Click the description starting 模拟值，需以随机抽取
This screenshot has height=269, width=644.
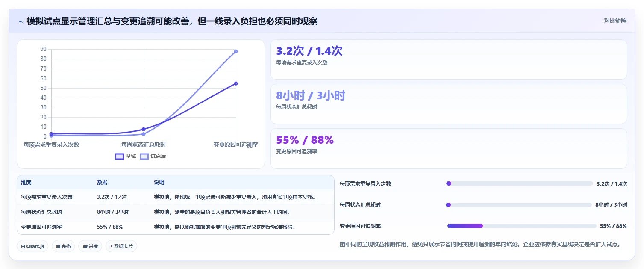[225, 227]
